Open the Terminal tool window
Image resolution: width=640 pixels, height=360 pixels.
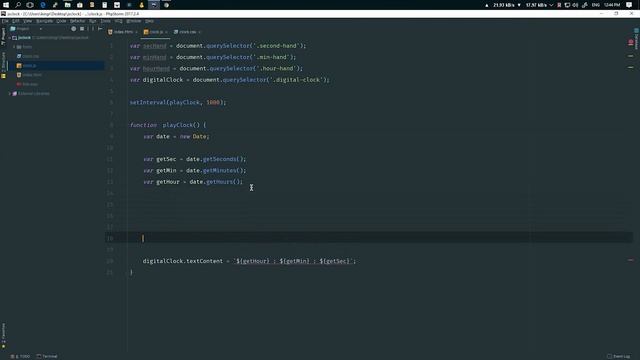pyautogui.click(x=47, y=356)
